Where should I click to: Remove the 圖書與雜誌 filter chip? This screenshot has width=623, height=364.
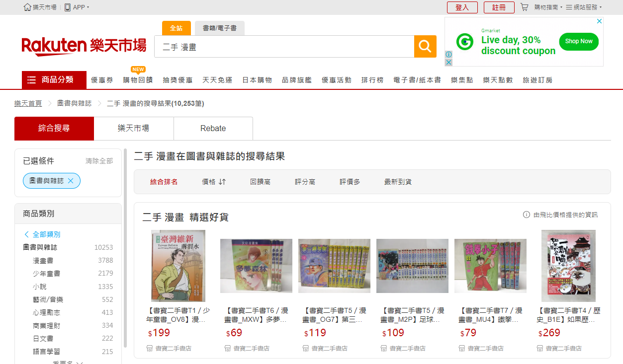click(x=71, y=181)
